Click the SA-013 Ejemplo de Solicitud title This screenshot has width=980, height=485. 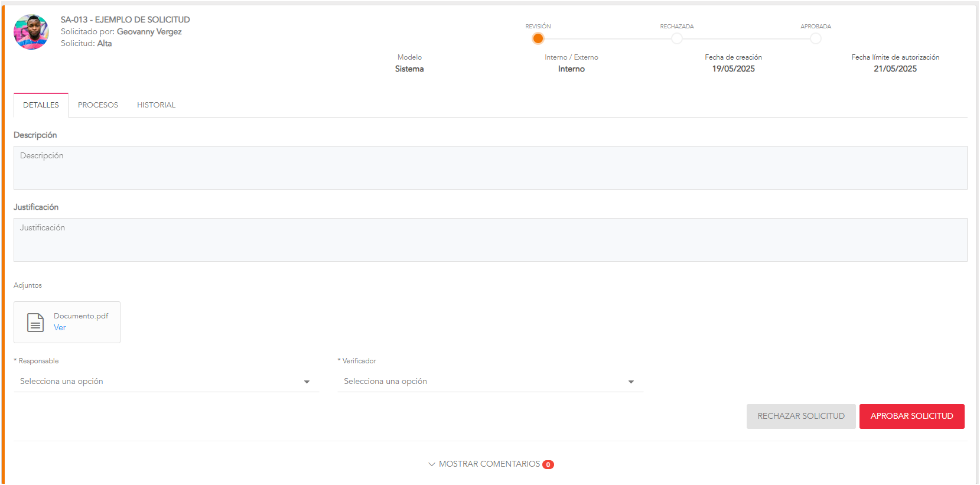[x=125, y=19]
